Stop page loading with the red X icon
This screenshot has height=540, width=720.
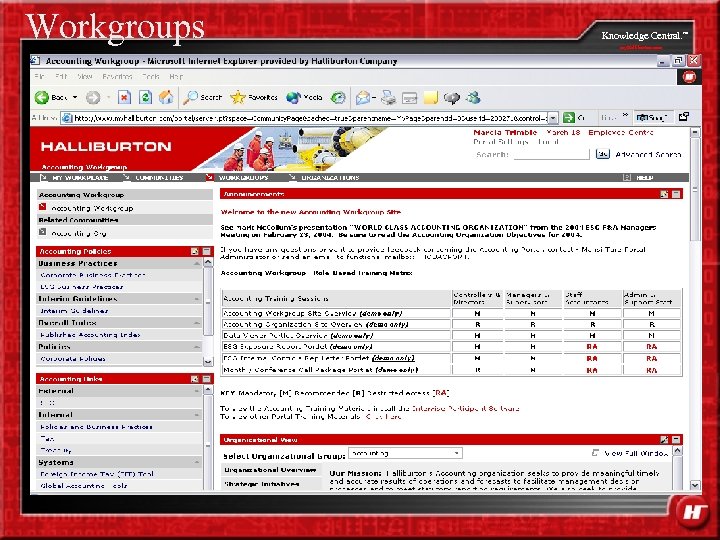pyautogui.click(x=124, y=97)
